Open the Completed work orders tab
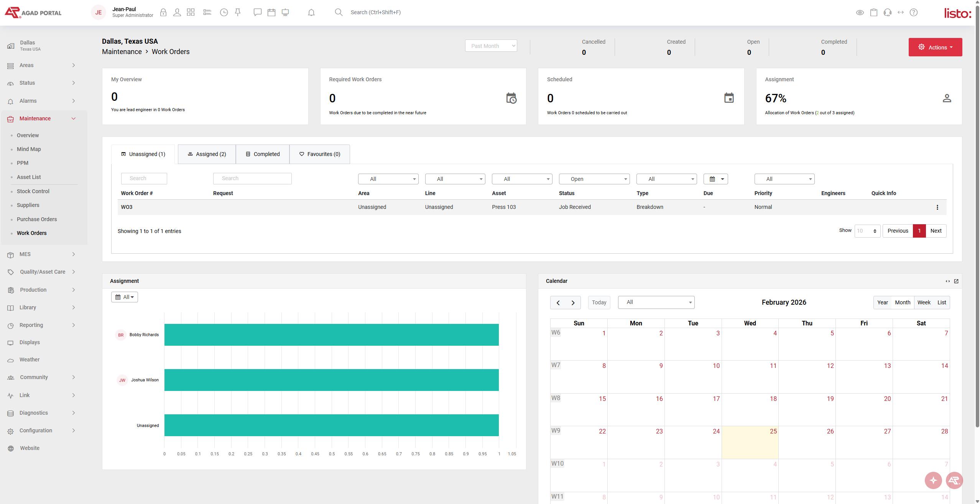Viewport: 980px width, 504px height. coord(263,154)
